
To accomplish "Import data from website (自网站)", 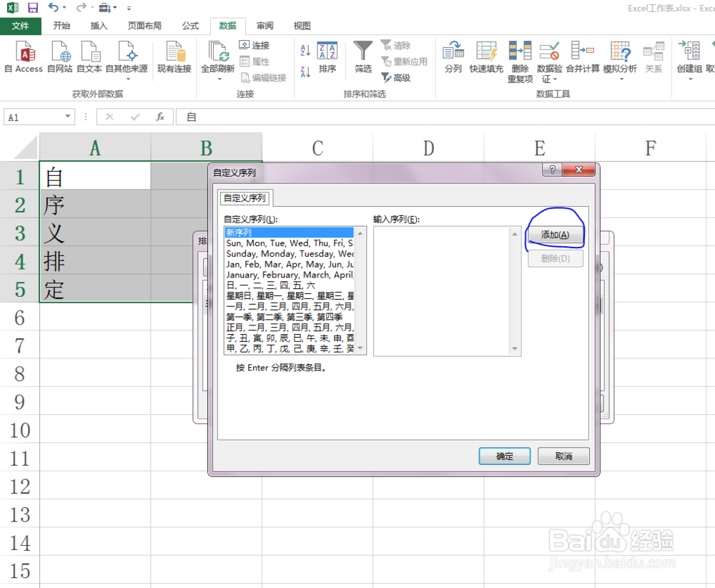I will 60,57.
